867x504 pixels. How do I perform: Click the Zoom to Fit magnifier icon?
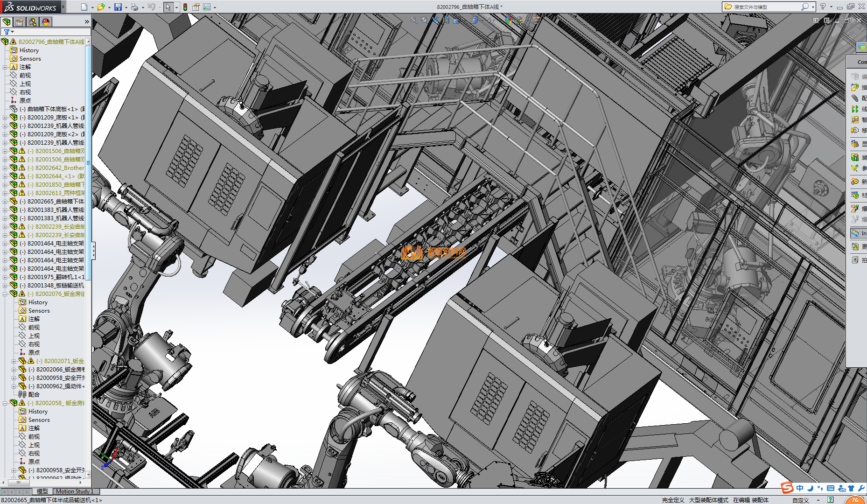click(413, 20)
